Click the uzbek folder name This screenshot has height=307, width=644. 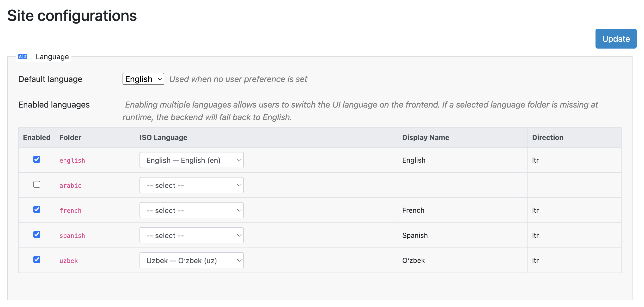[x=69, y=261]
